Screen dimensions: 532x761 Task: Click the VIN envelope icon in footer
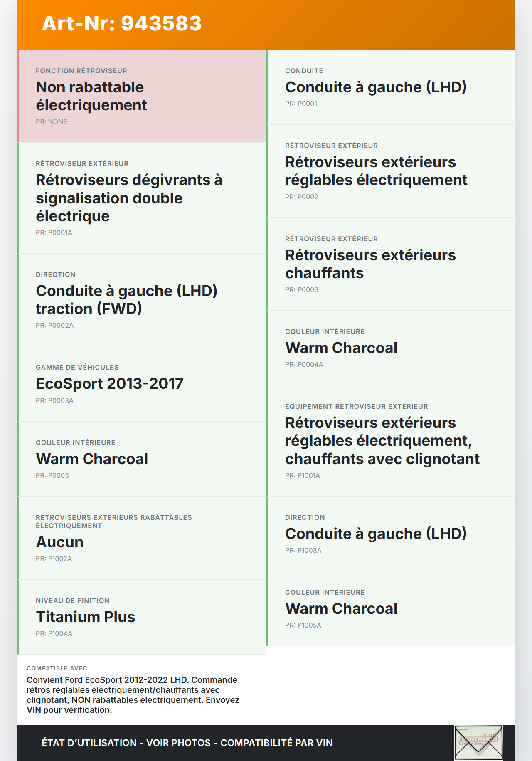point(478,743)
